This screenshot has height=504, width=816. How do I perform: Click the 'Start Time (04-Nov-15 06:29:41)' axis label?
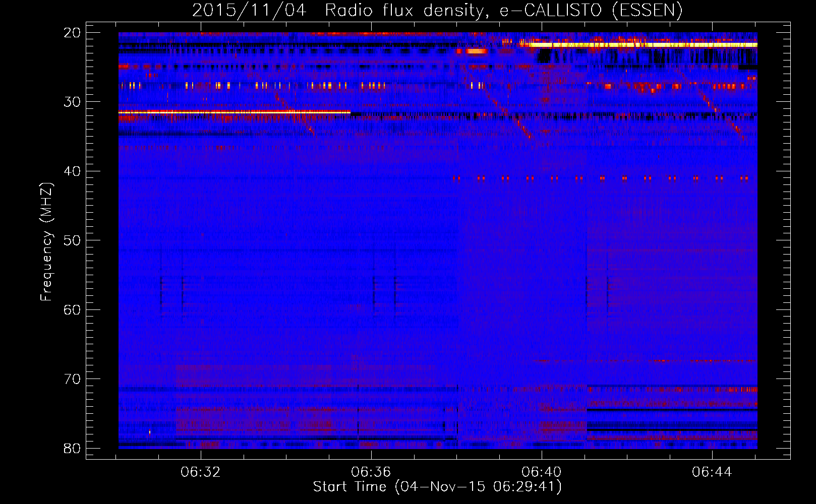(x=437, y=487)
